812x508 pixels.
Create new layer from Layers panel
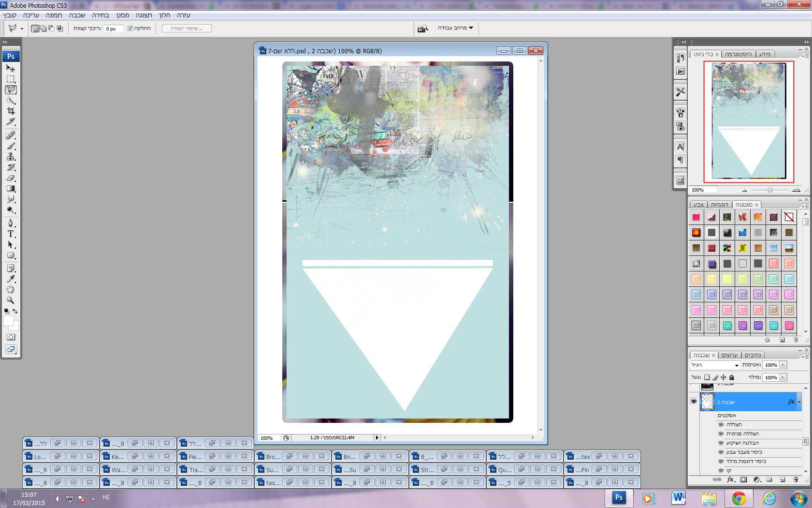783,479
